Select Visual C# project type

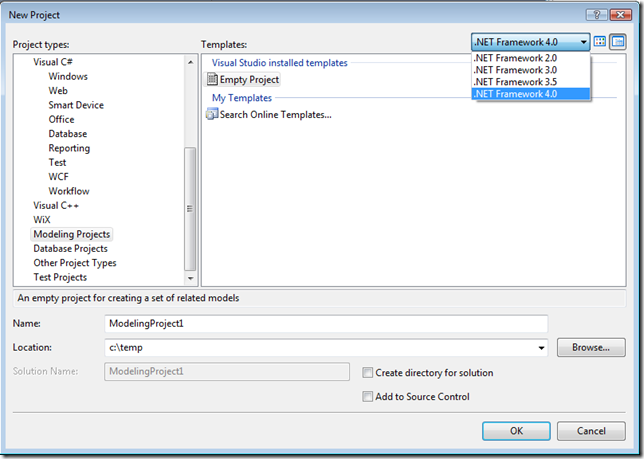[x=53, y=62]
